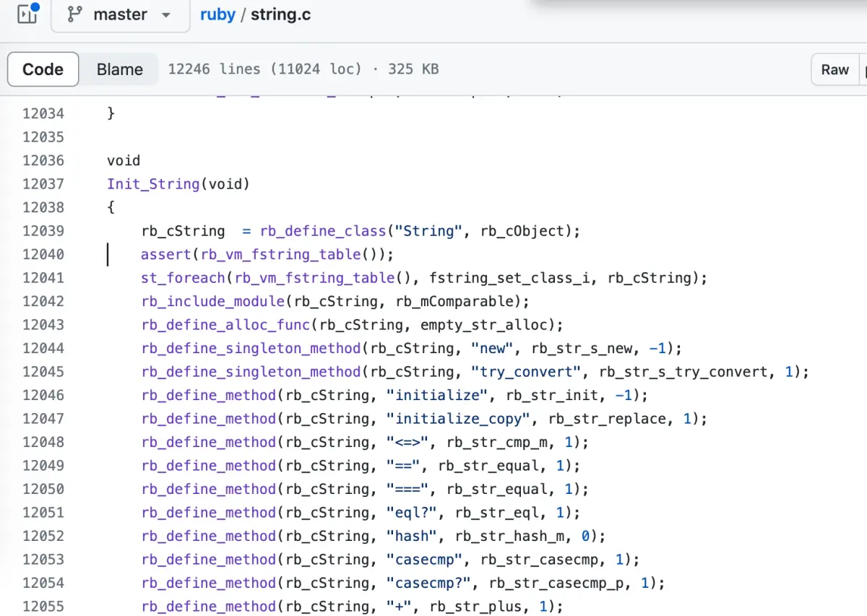
Task: Select line number 12042
Action: point(43,301)
